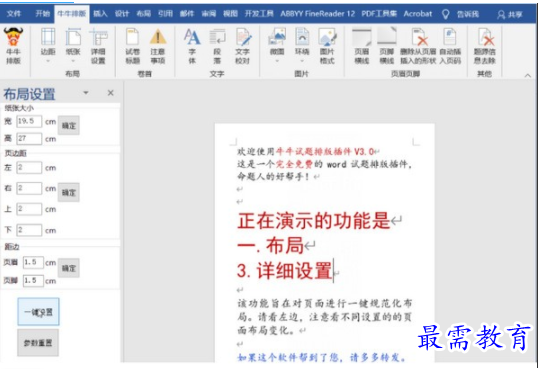Click the 页脚 distance field
This screenshot has width=539, height=369.
(x=33, y=281)
